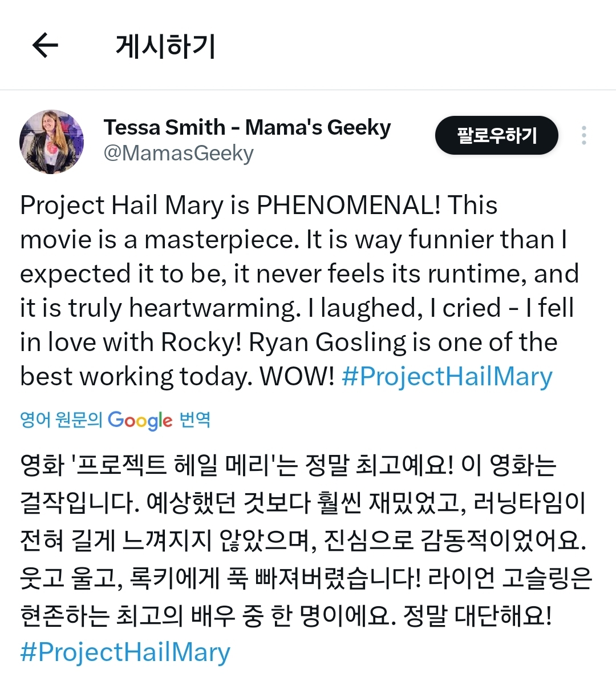The image size is (616, 677).
Task: Go back using the left arrow
Action: [45, 46]
